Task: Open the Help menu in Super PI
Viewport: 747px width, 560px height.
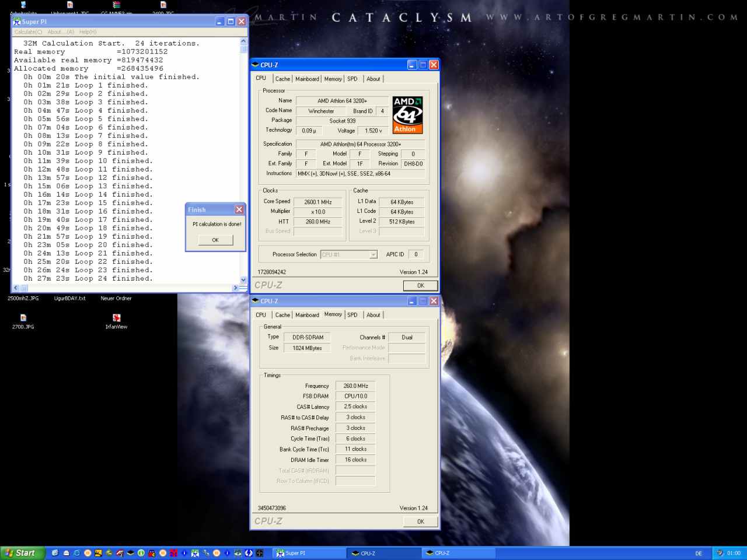Action: pyautogui.click(x=88, y=32)
